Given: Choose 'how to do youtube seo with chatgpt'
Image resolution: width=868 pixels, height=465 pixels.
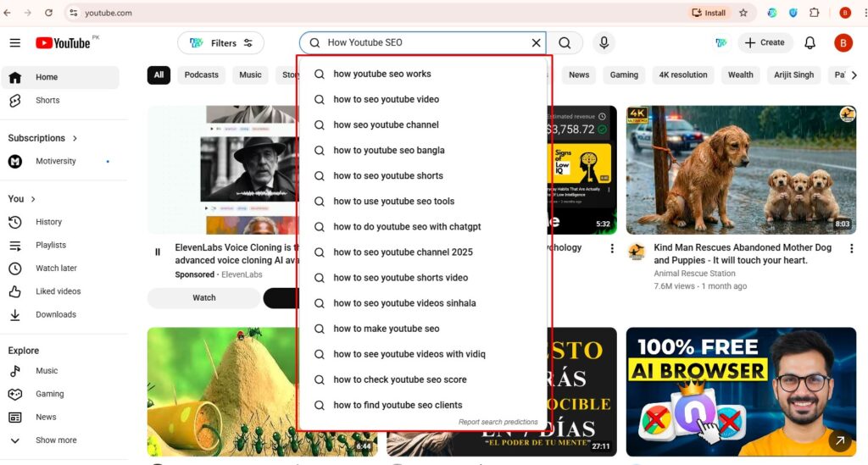Looking at the screenshot, I should [x=423, y=227].
